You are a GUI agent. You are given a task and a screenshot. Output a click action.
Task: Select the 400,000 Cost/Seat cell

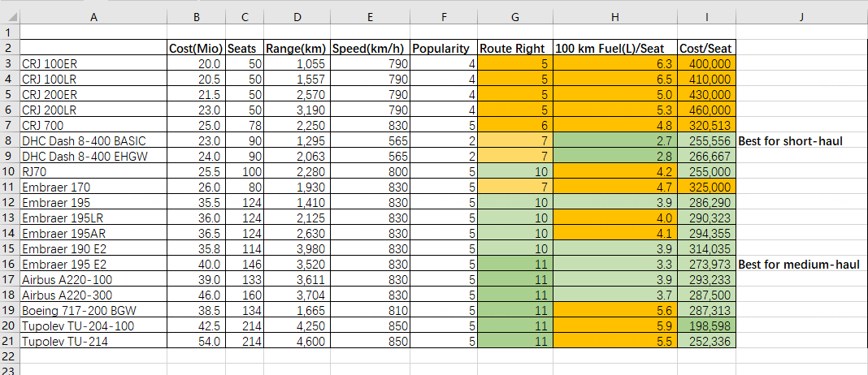coord(706,63)
